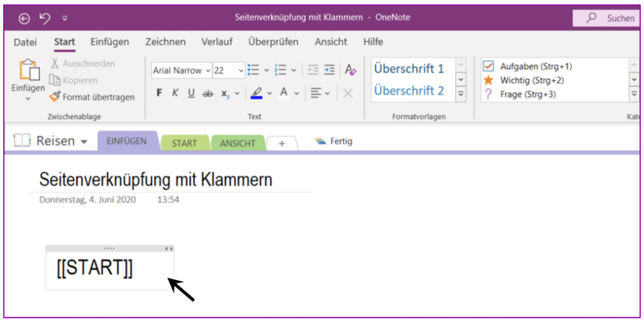Click note container width arrows handle

[x=169, y=248]
